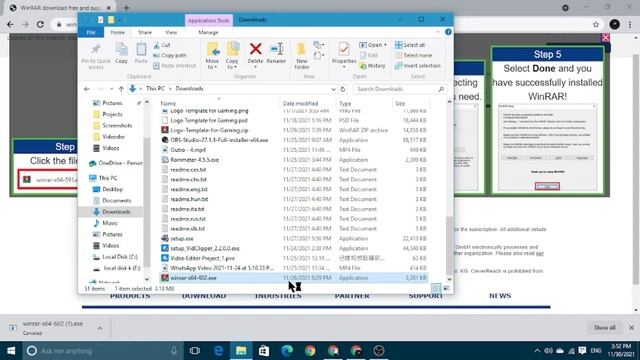Screen dimensions: 640x360
Task: Click Select all in ribbon
Action: pos(410,45)
